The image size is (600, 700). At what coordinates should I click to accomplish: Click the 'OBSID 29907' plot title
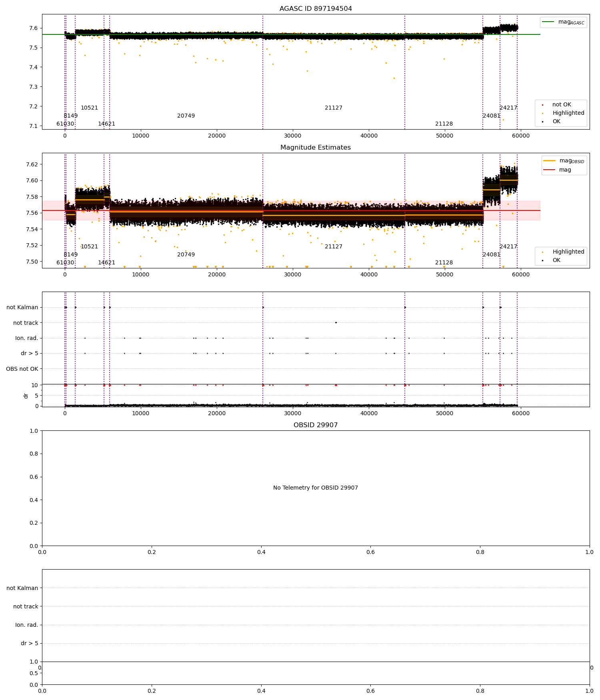(316, 425)
